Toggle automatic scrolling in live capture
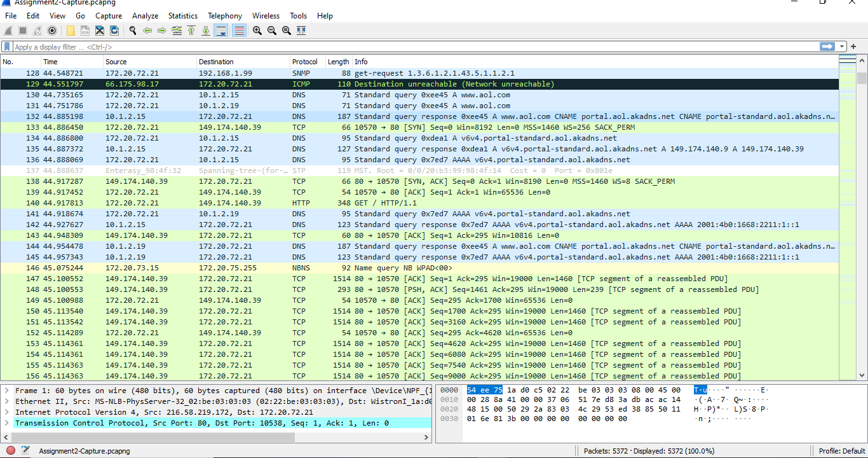 (222, 30)
